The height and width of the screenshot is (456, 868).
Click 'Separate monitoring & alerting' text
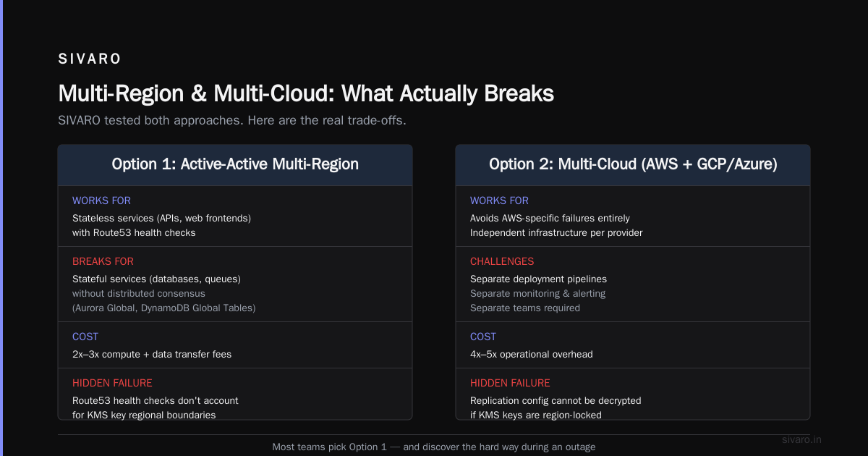pos(538,293)
